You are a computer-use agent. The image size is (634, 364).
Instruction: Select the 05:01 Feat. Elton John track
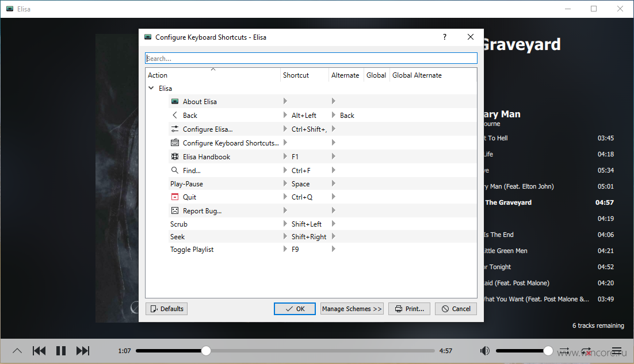550,187
